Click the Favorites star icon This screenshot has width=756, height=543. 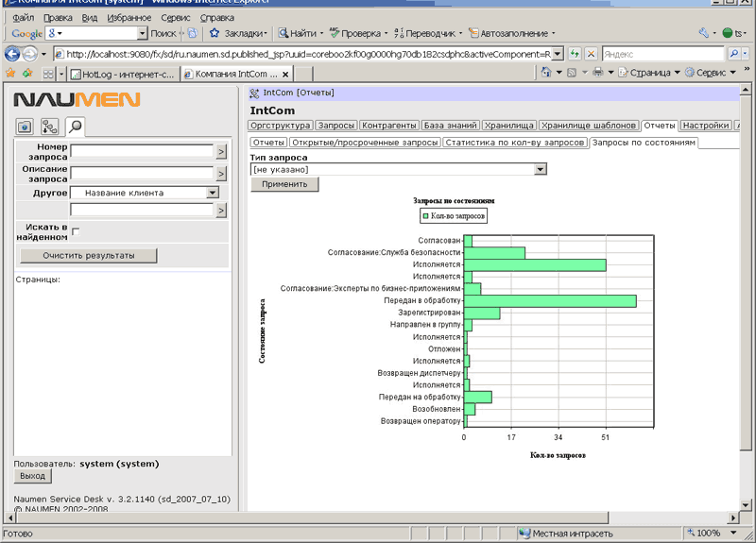pyautogui.click(x=10, y=74)
